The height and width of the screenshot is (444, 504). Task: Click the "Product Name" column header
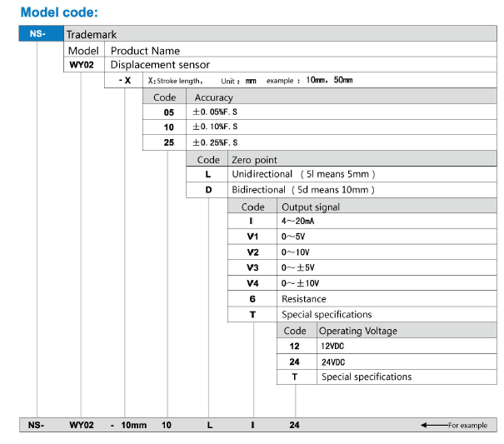tap(145, 50)
